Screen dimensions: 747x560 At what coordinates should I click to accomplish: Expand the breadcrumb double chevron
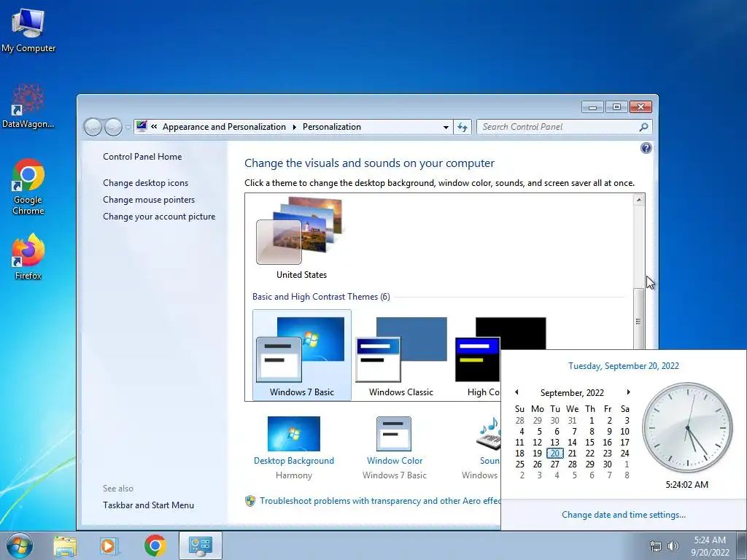[x=154, y=127]
